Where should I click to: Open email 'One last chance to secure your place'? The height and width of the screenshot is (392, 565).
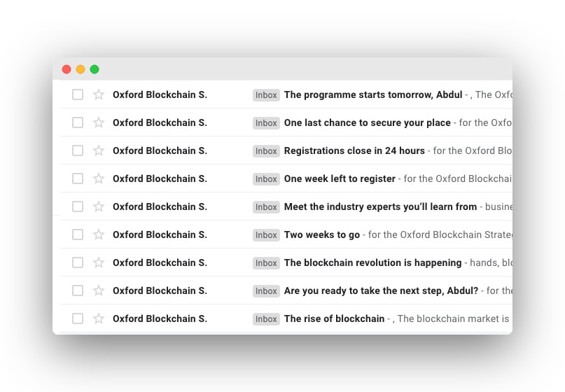click(x=367, y=123)
